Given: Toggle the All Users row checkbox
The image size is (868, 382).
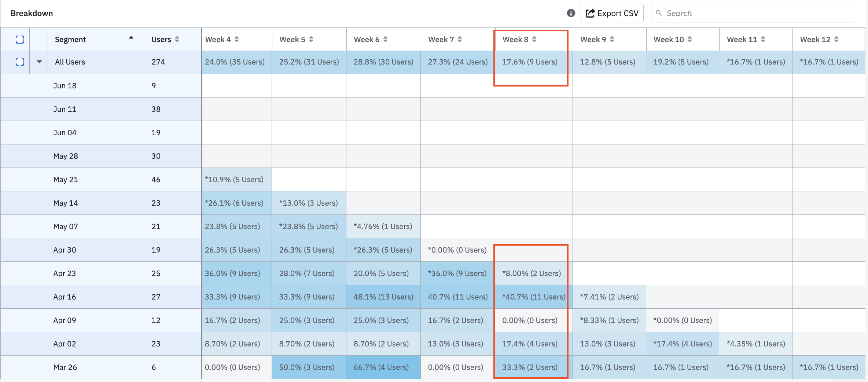Looking at the screenshot, I should [20, 62].
